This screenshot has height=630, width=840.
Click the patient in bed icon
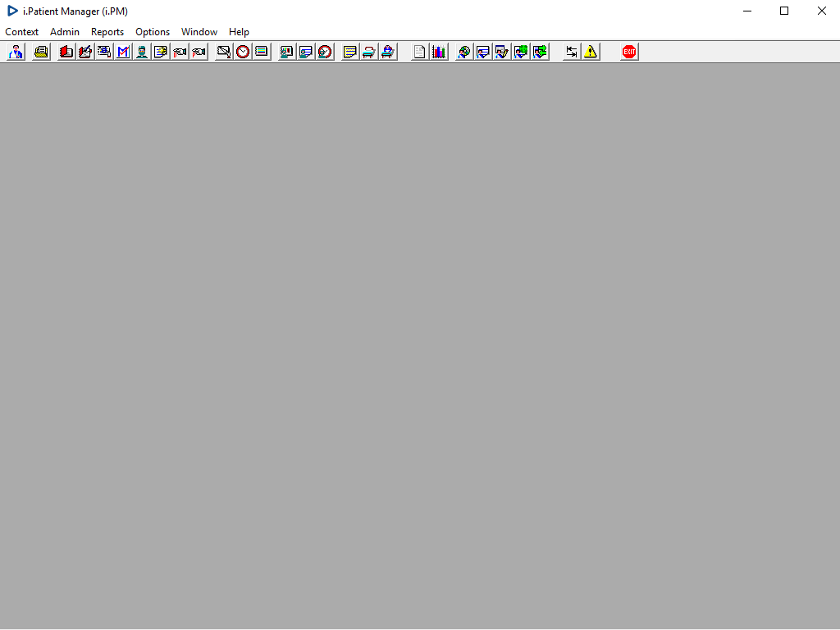click(388, 52)
